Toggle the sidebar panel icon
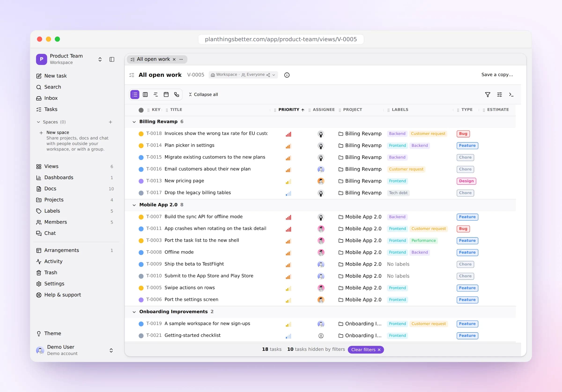 pyautogui.click(x=112, y=59)
